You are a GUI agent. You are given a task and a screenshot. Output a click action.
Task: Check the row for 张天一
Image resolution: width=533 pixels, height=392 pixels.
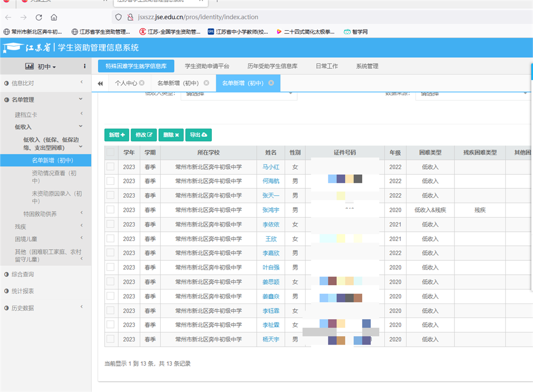pyautogui.click(x=110, y=195)
